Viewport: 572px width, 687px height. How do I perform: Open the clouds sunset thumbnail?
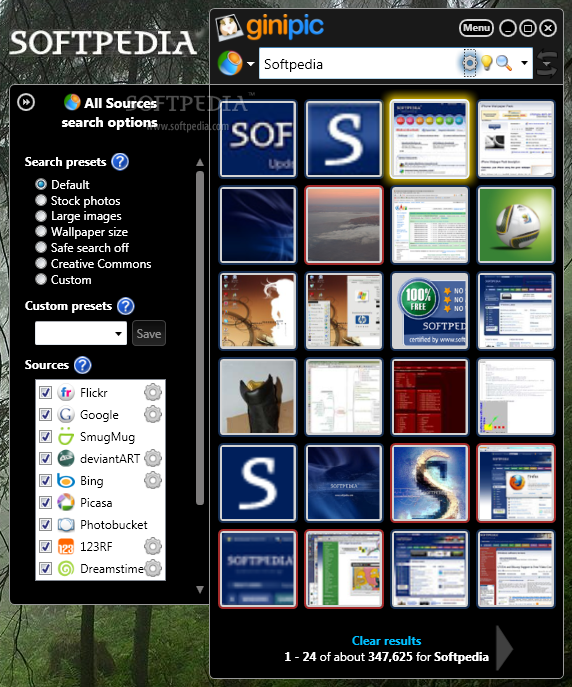point(344,225)
